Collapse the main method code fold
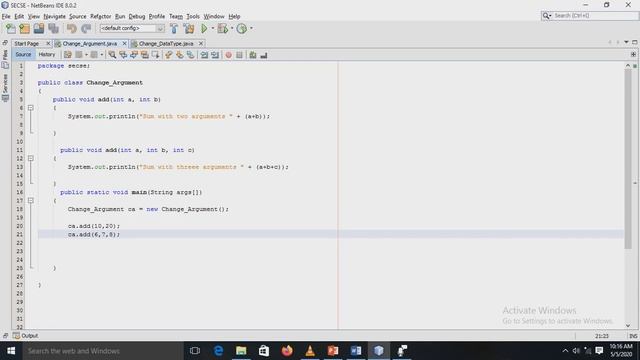 [x=31, y=200]
